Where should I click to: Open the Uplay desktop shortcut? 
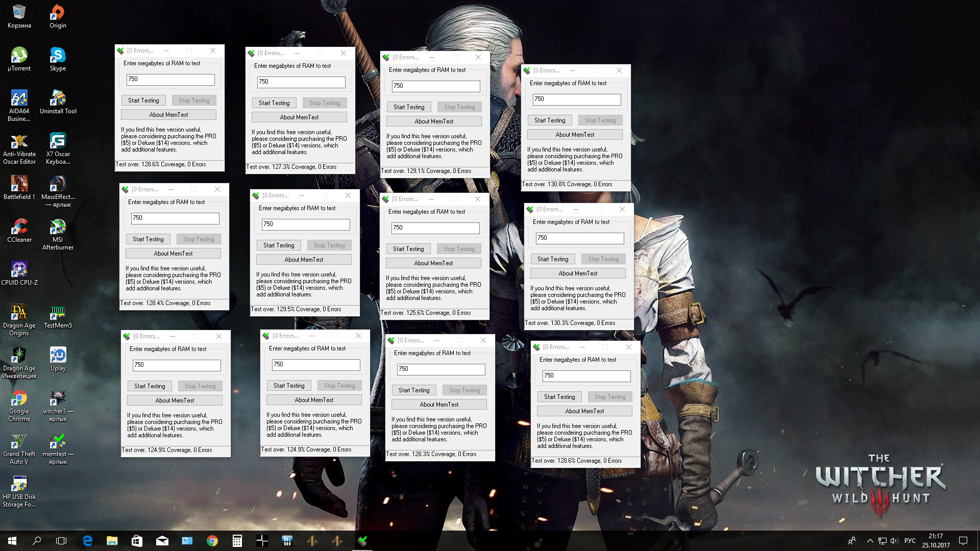(x=58, y=355)
